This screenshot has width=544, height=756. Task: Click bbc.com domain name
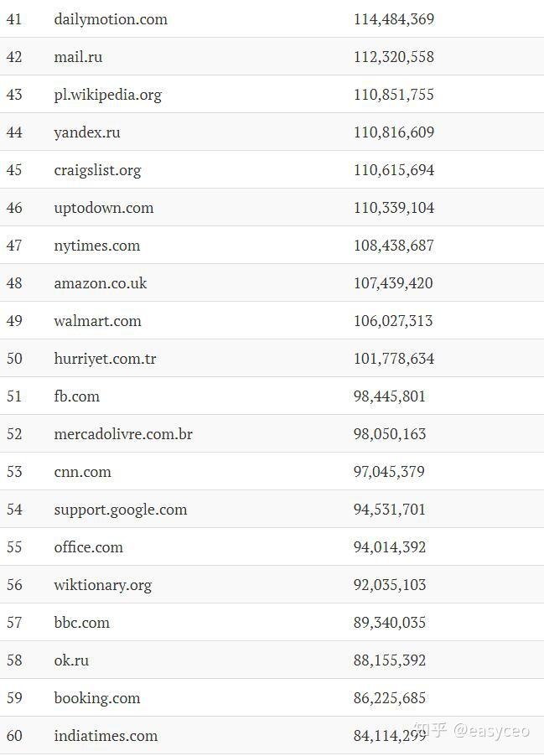(x=81, y=623)
